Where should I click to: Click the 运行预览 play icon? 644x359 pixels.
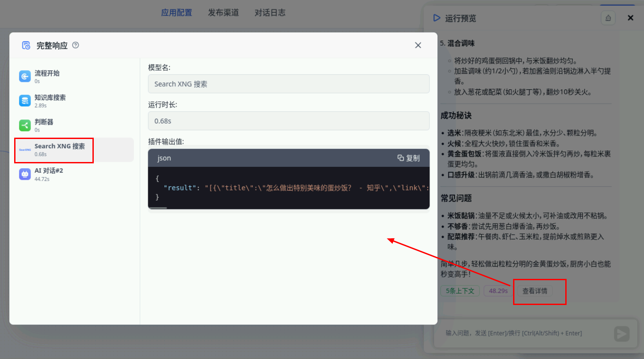[x=437, y=18]
